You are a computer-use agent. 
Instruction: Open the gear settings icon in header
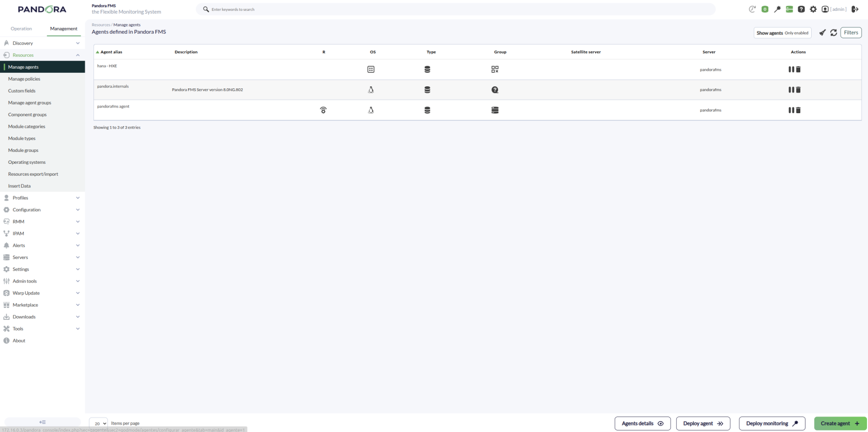[813, 9]
